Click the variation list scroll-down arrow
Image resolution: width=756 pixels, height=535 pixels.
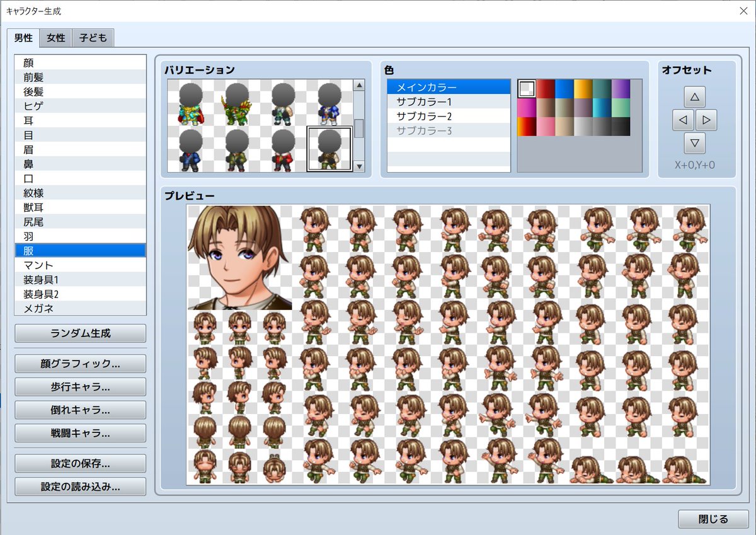[x=359, y=167]
